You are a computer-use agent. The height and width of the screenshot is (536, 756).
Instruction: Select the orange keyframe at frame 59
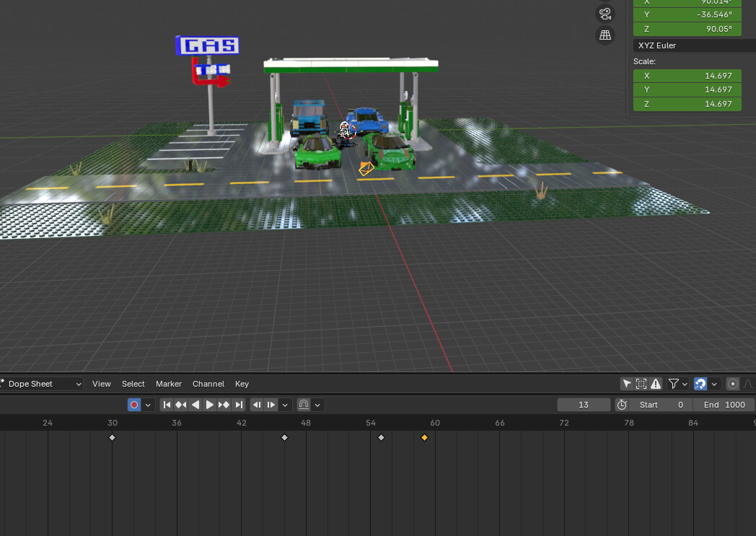pos(424,438)
